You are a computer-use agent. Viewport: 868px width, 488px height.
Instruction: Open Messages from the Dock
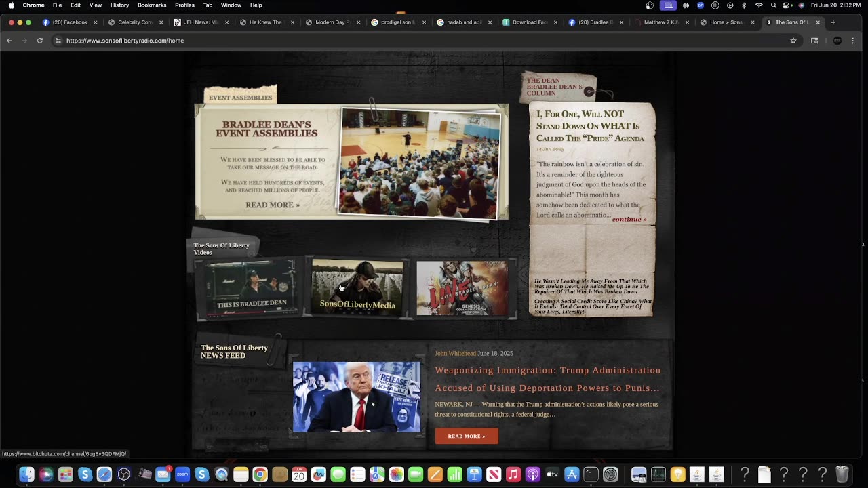[338, 474]
